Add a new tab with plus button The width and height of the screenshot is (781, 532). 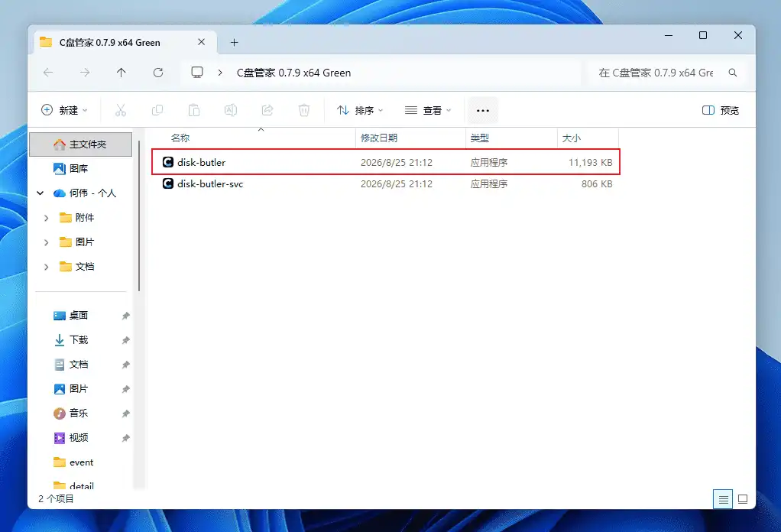tap(234, 42)
